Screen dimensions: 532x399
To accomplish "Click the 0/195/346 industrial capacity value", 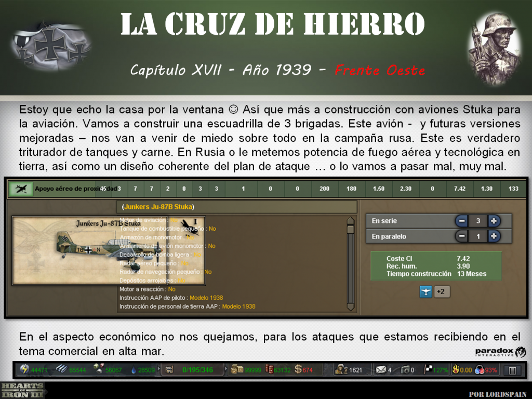I will point(197,370).
